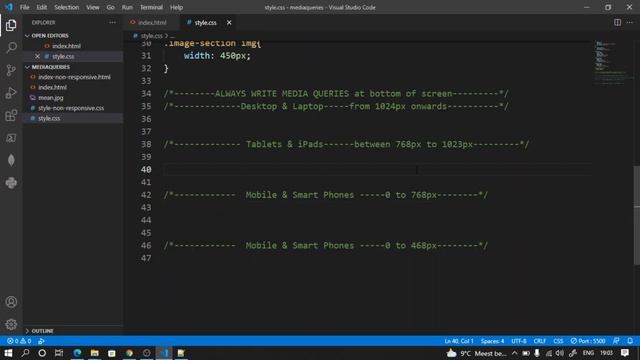Open the Extensions view
Viewport: 640px width, 360px height.
(11, 116)
